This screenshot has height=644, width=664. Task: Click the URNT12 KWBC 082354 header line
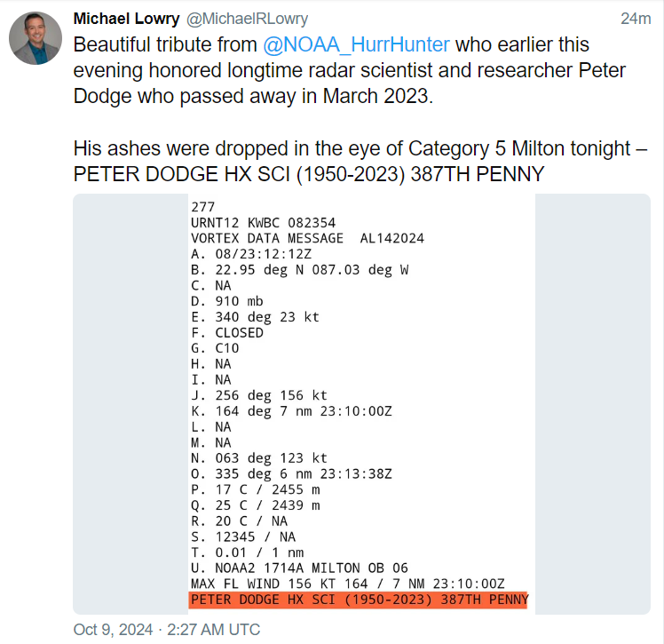pyautogui.click(x=263, y=223)
